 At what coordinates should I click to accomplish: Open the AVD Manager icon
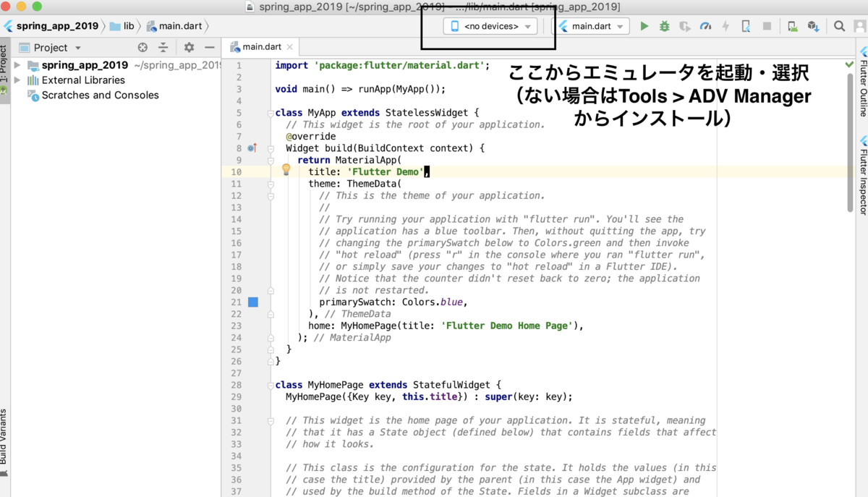pyautogui.click(x=793, y=26)
